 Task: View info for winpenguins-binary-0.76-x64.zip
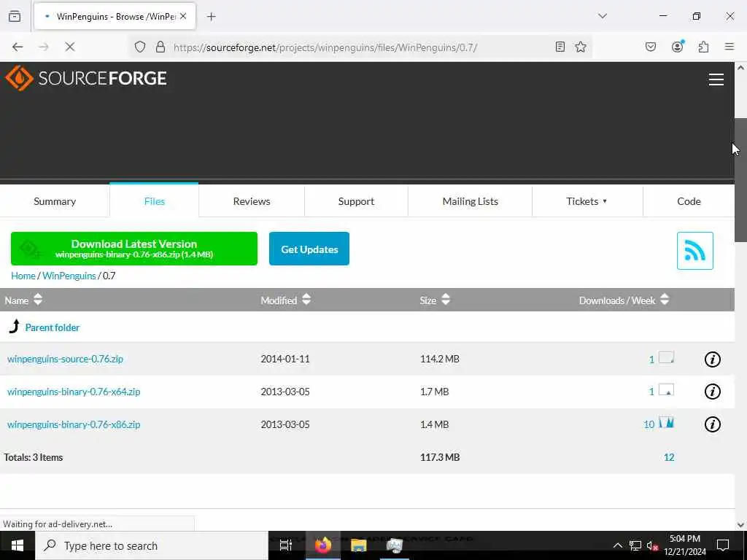712,392
